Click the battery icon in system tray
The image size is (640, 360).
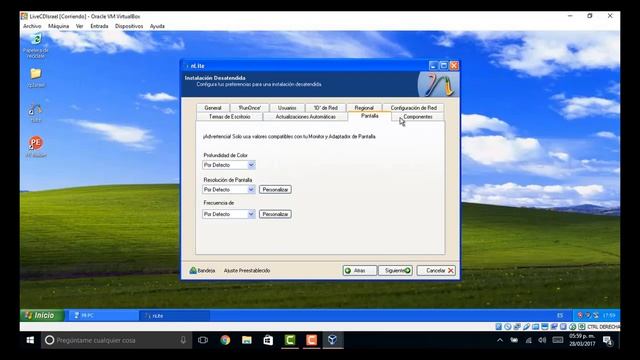514,340
